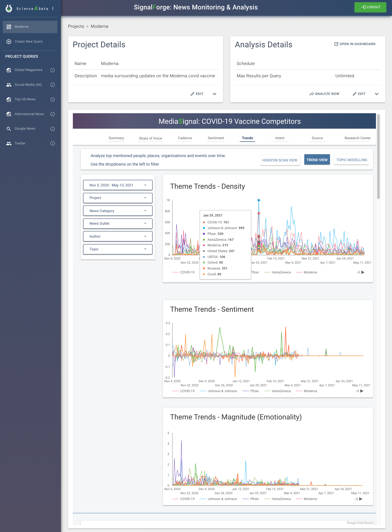This screenshot has height=532, width=392.
Task: Open the date range dropdown Nov 5, 2020 - May 13, 2021
Action: coord(118,185)
